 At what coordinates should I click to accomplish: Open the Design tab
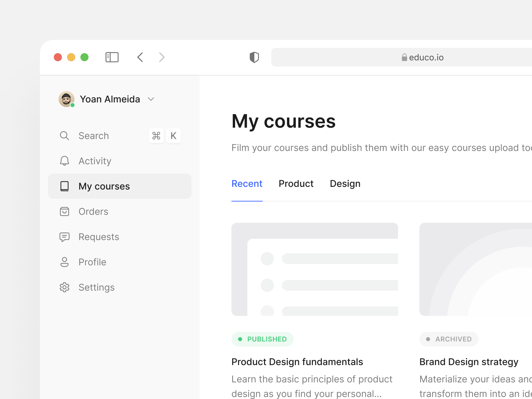(x=345, y=184)
